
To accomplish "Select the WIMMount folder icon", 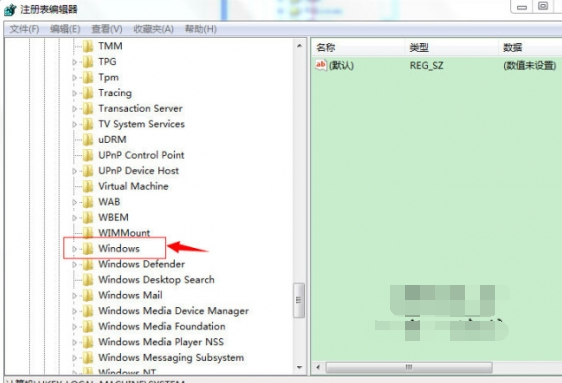I will 88,233.
